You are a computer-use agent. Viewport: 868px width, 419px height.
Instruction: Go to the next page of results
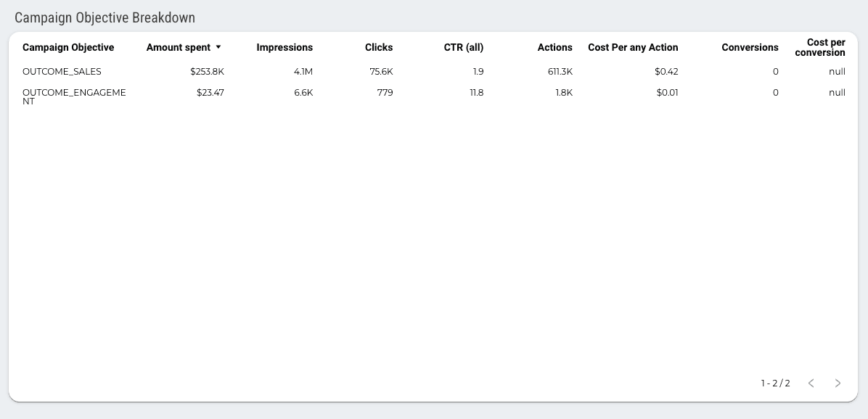point(838,383)
